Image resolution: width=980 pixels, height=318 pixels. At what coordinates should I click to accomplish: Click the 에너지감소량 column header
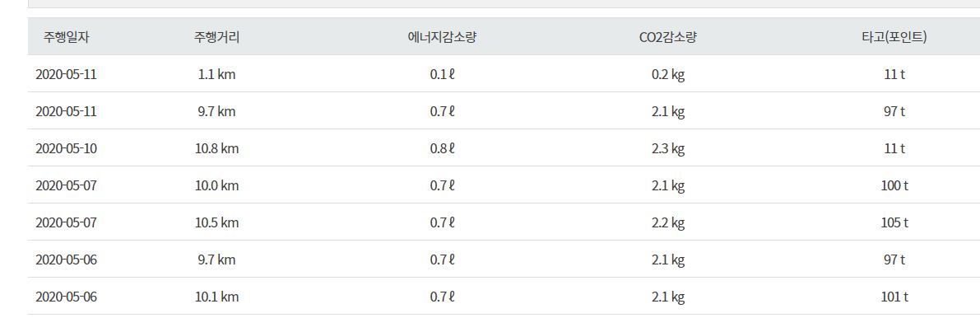[442, 37]
